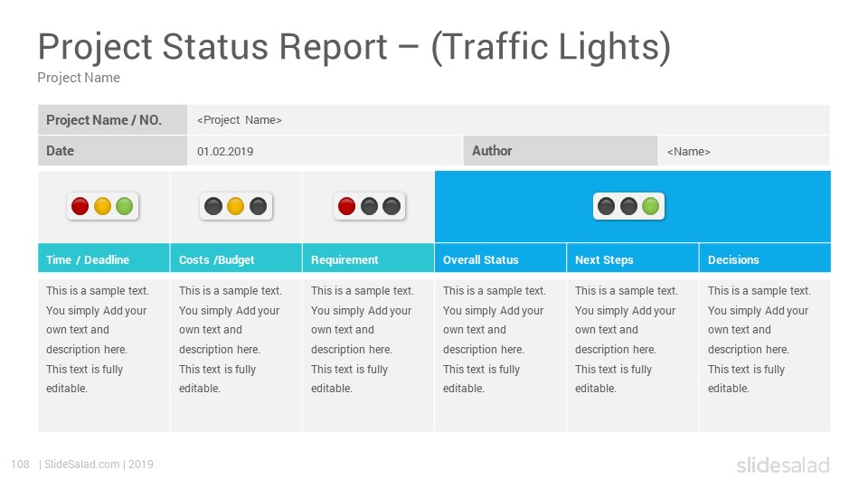868x488 pixels.
Task: Click the <Name> author field
Action: 744,151
